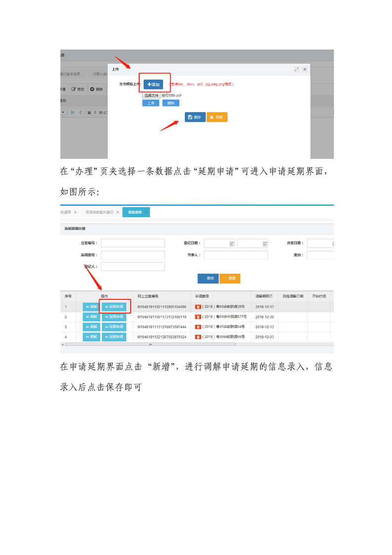Click 延期申请 button in row 3
Screen dimensions: 392x555
[114, 326]
